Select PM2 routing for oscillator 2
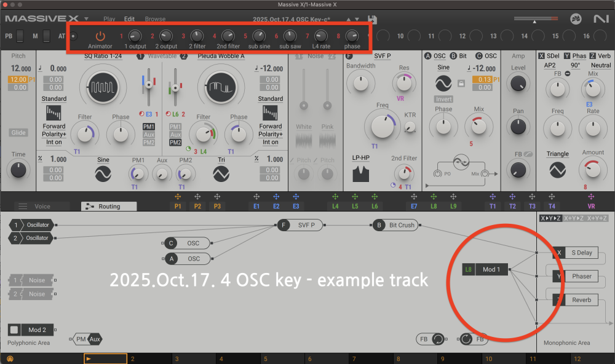The width and height of the screenshot is (615, 364). pyautogui.click(x=175, y=143)
